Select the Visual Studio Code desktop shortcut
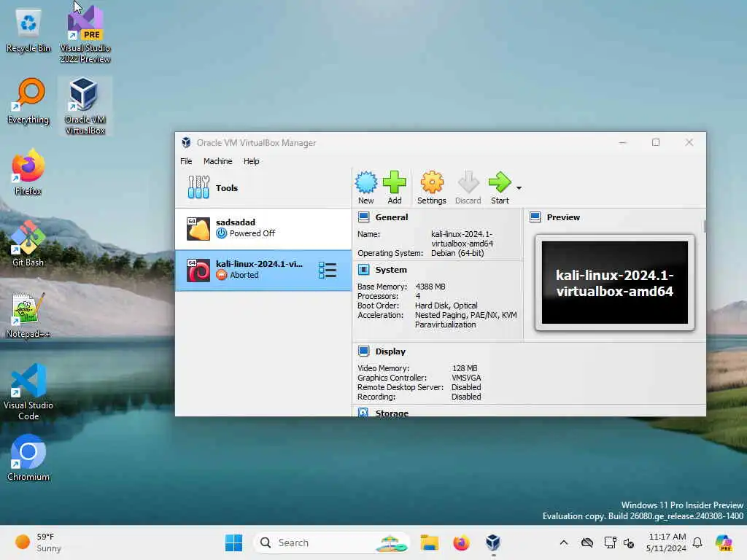 point(28,392)
